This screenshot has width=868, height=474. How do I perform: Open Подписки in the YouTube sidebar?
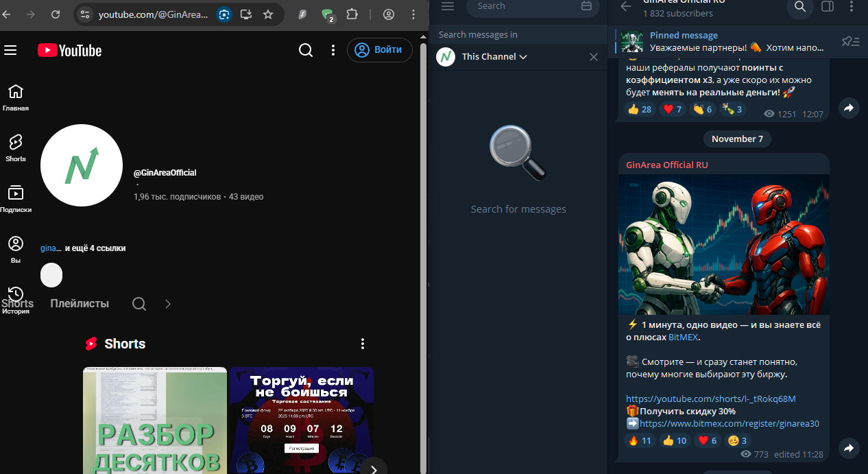pyautogui.click(x=15, y=198)
